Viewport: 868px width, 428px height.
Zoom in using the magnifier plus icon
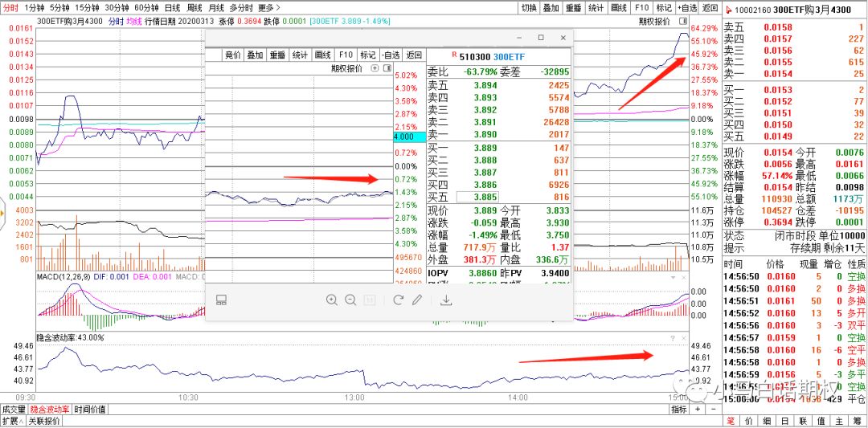point(332,300)
